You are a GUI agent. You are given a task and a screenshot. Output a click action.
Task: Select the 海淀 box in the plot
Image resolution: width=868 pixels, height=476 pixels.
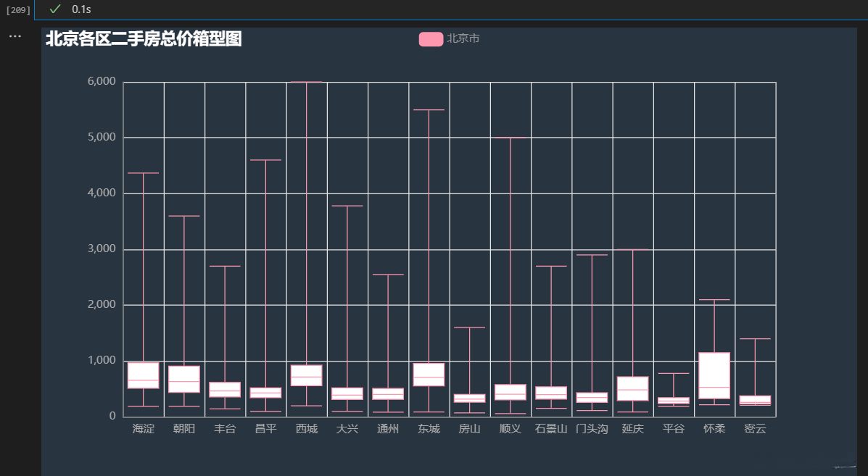pyautogui.click(x=144, y=375)
